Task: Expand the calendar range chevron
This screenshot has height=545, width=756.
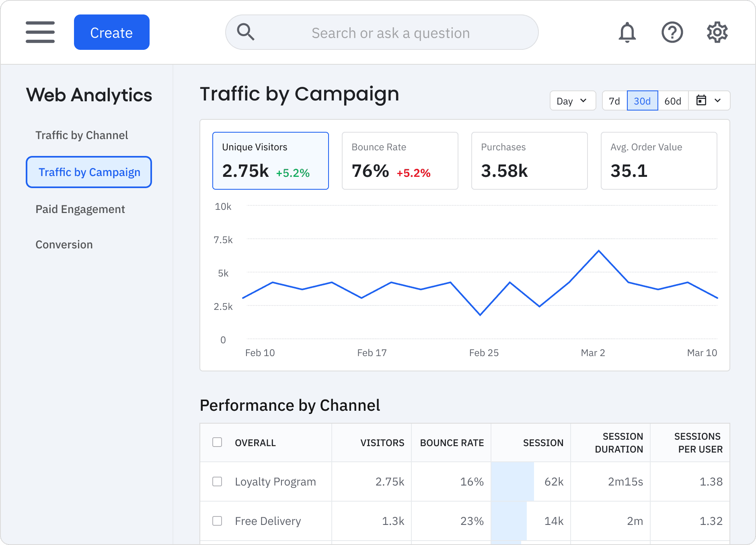Action: coord(718,100)
